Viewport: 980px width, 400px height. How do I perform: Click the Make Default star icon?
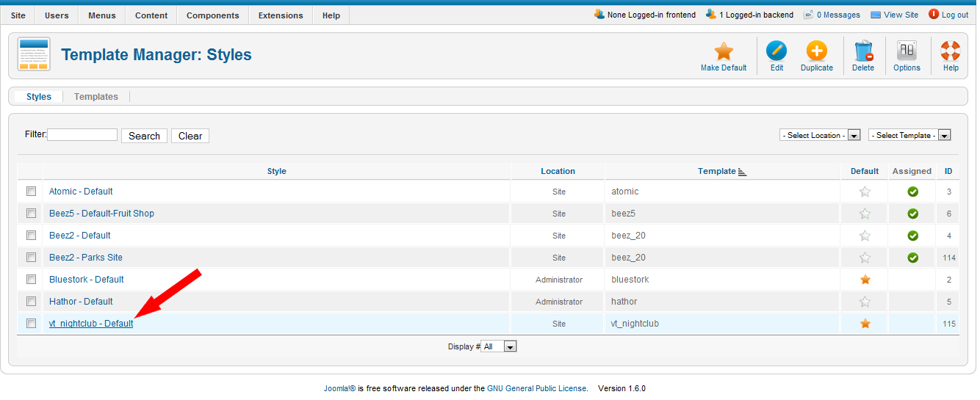[x=724, y=51]
